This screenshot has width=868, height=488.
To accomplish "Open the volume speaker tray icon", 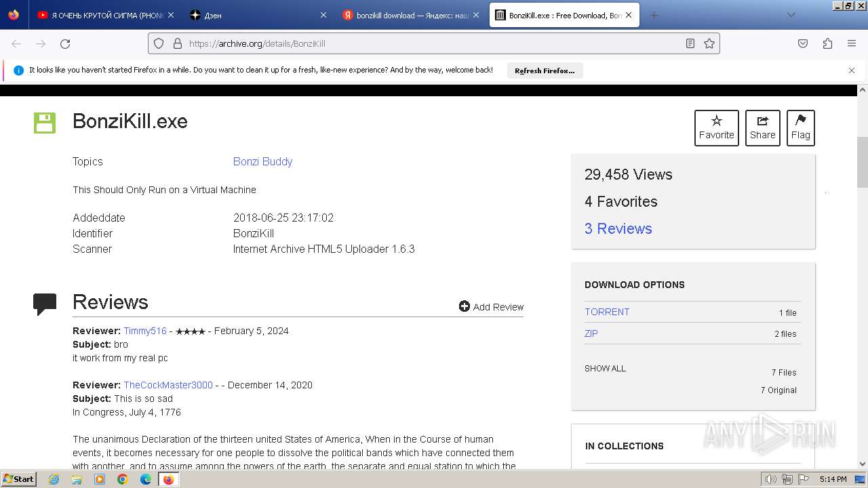I will (x=771, y=479).
